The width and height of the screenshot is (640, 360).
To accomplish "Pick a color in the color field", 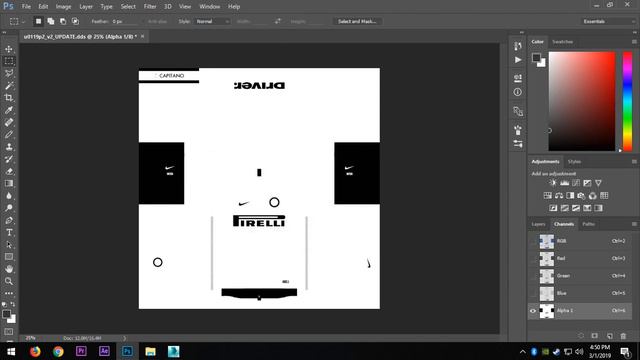I will 582,101.
